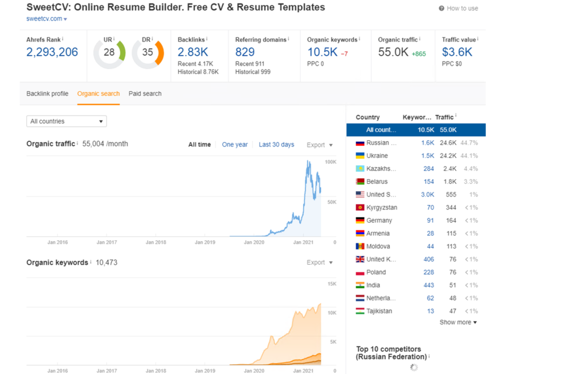Open the 2,293,206 Ahrefs Rank link
Screen dimensions: 588x374
pyautogui.click(x=52, y=52)
